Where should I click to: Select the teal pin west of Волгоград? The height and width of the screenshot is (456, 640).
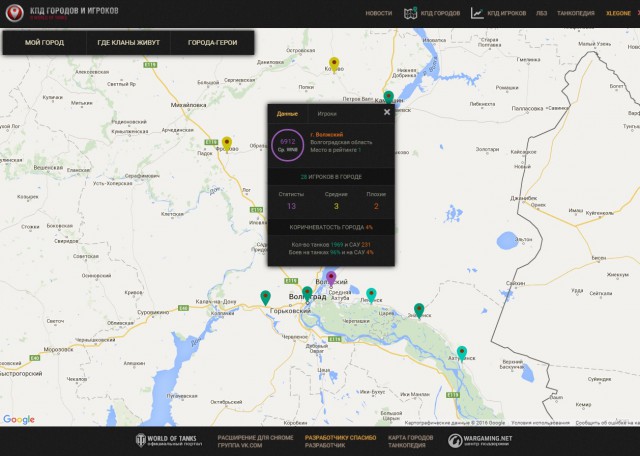(x=265, y=298)
